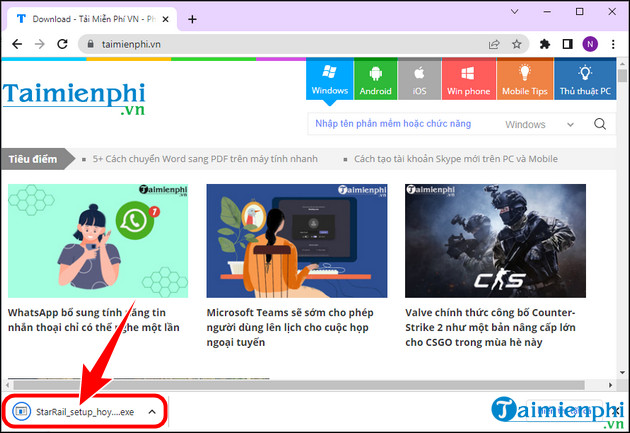Viewport: 630px width, 433px height.
Task: Open the Microsoft Teams lên lịch headline
Action: (x=290, y=327)
